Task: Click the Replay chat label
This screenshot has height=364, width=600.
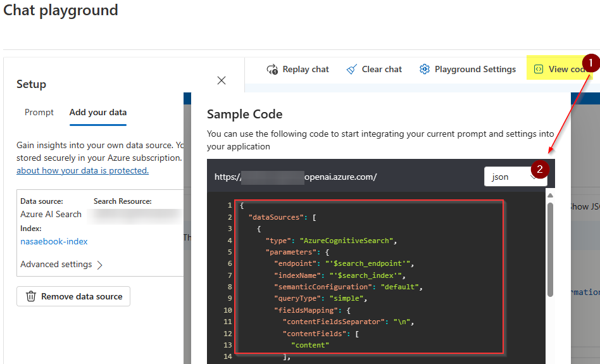Action: [x=306, y=70]
